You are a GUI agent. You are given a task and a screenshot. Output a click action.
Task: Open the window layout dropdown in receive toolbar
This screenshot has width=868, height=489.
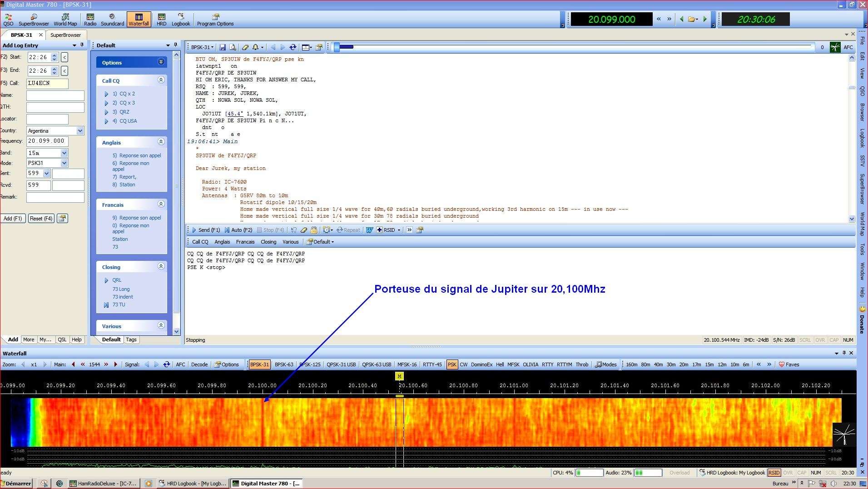point(307,47)
